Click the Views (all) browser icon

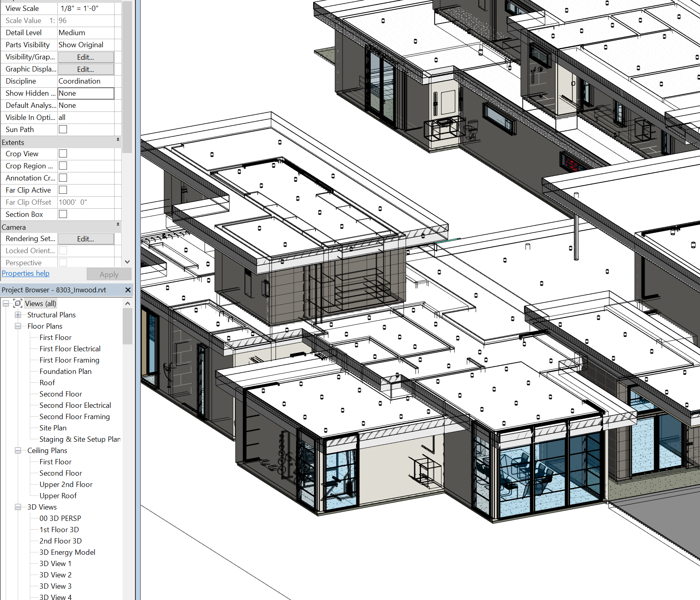[18, 304]
